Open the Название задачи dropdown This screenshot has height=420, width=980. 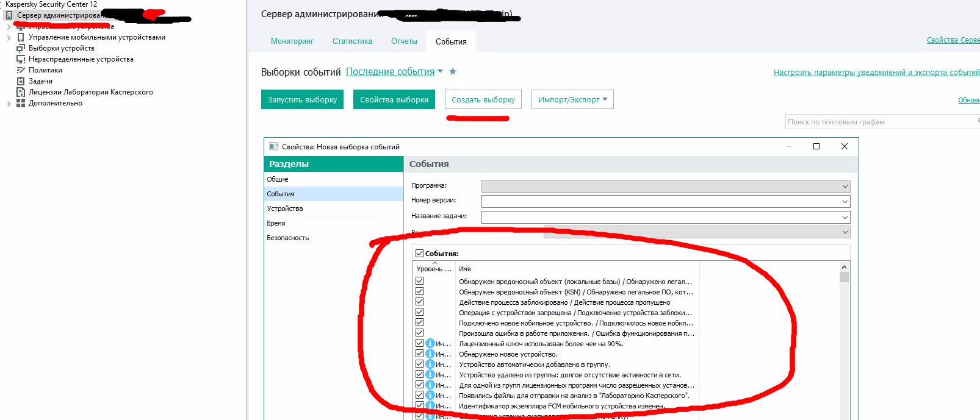point(666,217)
